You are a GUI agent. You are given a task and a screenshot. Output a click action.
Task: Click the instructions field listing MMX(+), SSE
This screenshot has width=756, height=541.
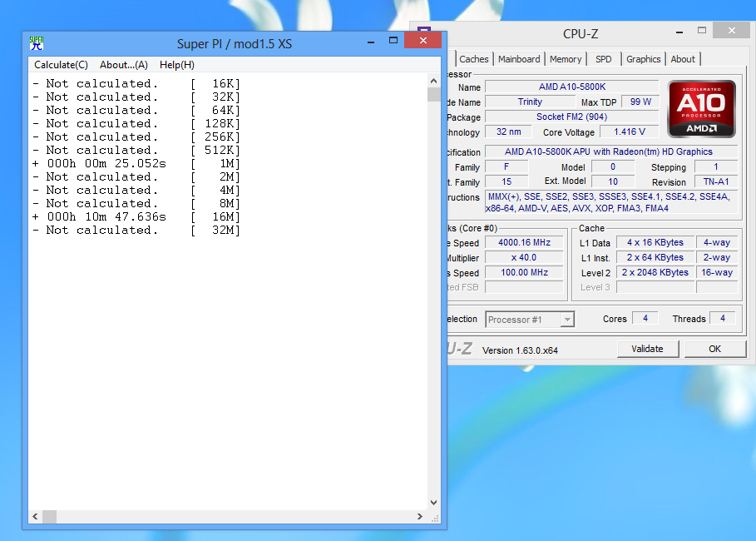point(611,202)
